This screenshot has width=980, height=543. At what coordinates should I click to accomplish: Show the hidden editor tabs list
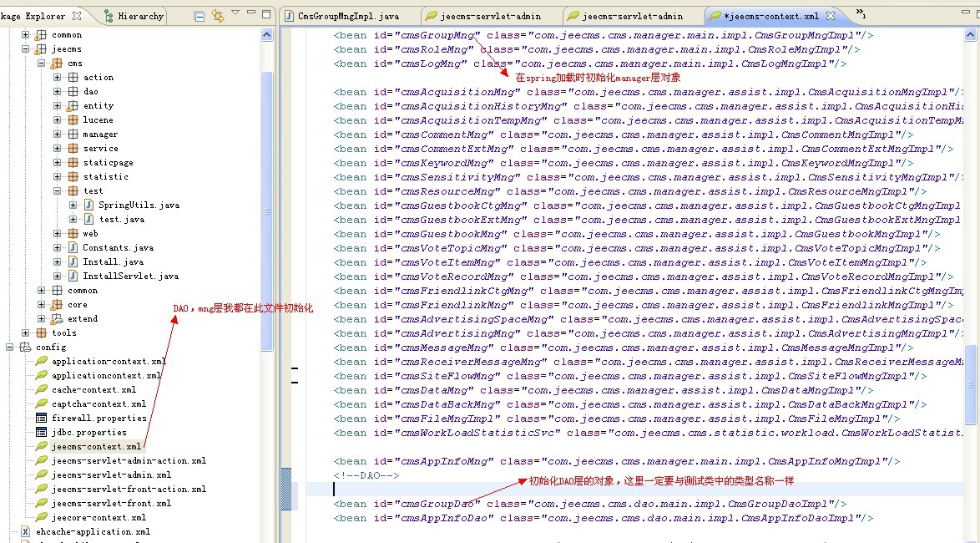pos(861,13)
